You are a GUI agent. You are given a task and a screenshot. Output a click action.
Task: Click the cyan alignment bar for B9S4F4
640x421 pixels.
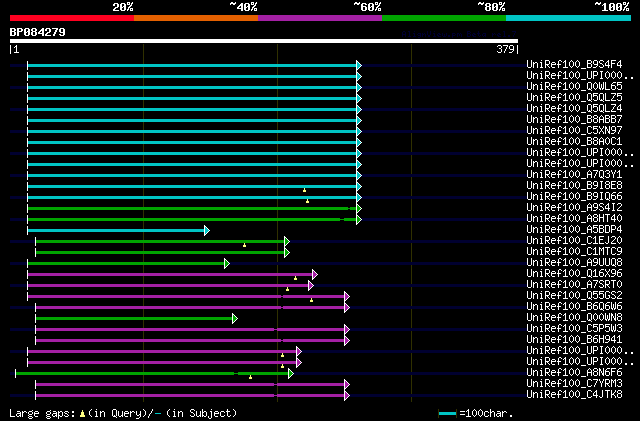192,65
